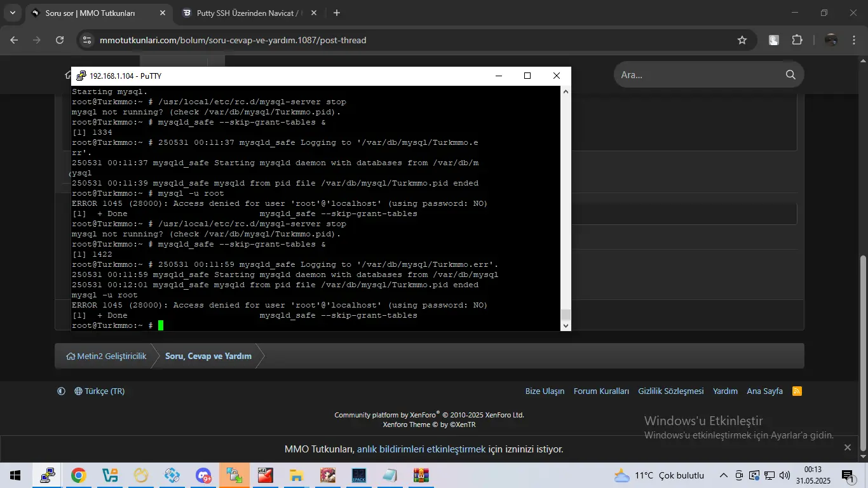Click the forum search magnifier icon
The image size is (868, 488).
pos(790,75)
